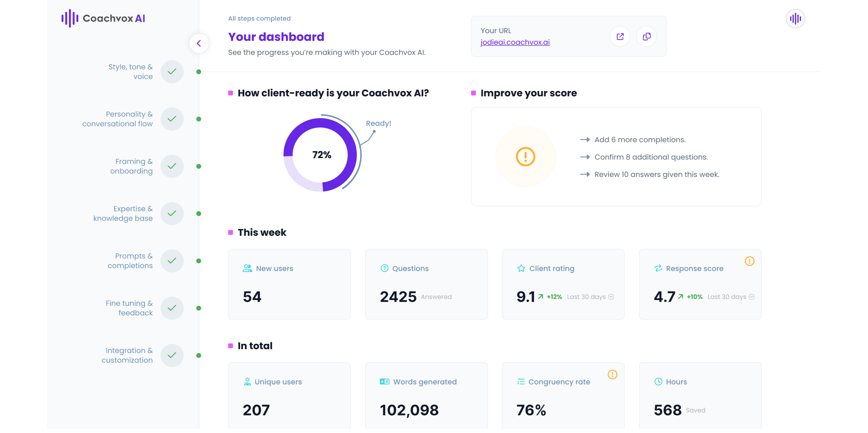Click the +12% client rating change
Image resolution: width=868 pixels, height=433 pixels.
[554, 297]
